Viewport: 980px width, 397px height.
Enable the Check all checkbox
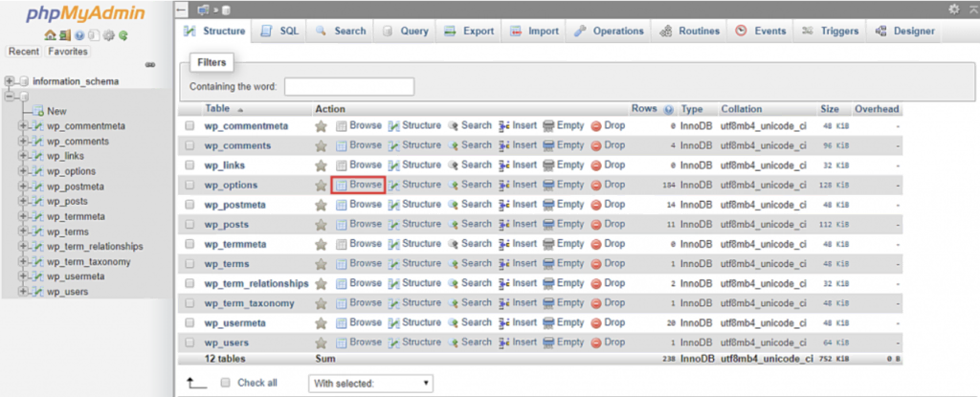click(x=225, y=383)
